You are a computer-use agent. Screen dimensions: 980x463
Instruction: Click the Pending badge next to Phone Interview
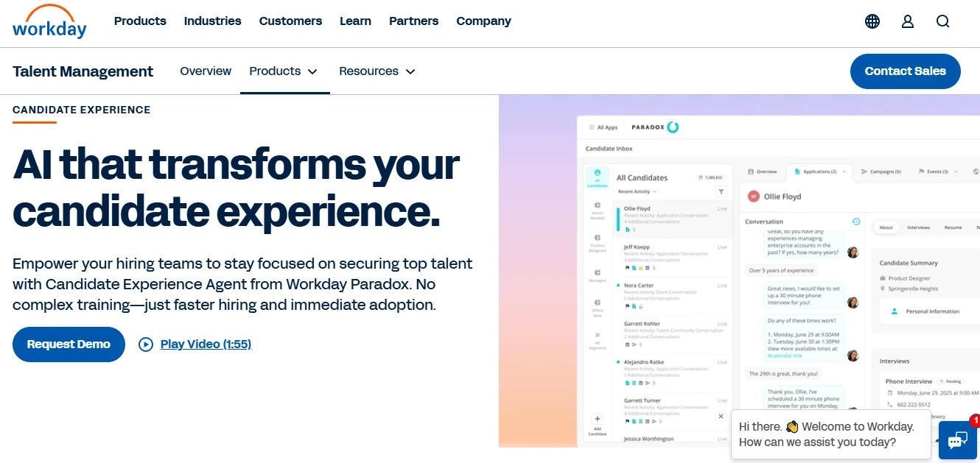(x=951, y=381)
